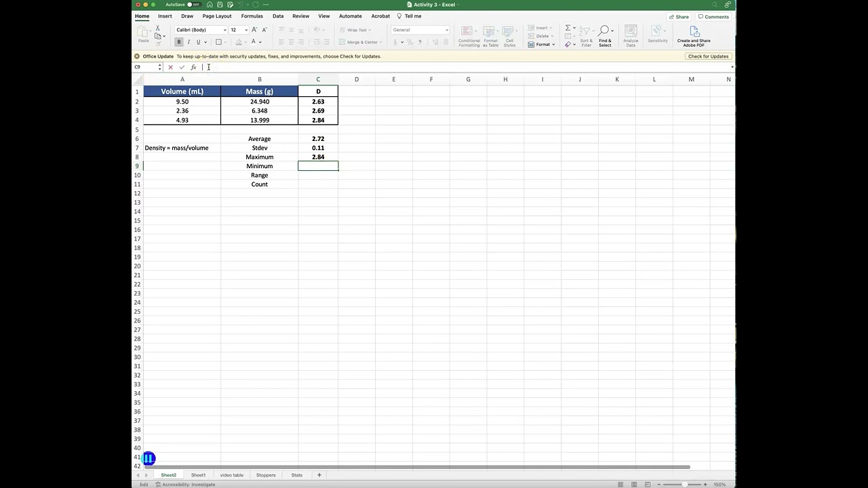The width and height of the screenshot is (868, 488).
Task: Toggle the AutoSave switch
Action: coord(193,5)
